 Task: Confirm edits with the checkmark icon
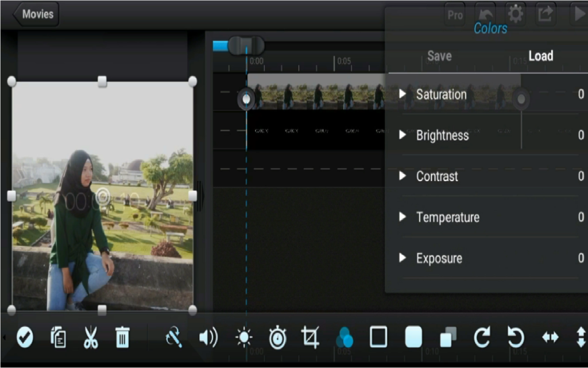25,337
